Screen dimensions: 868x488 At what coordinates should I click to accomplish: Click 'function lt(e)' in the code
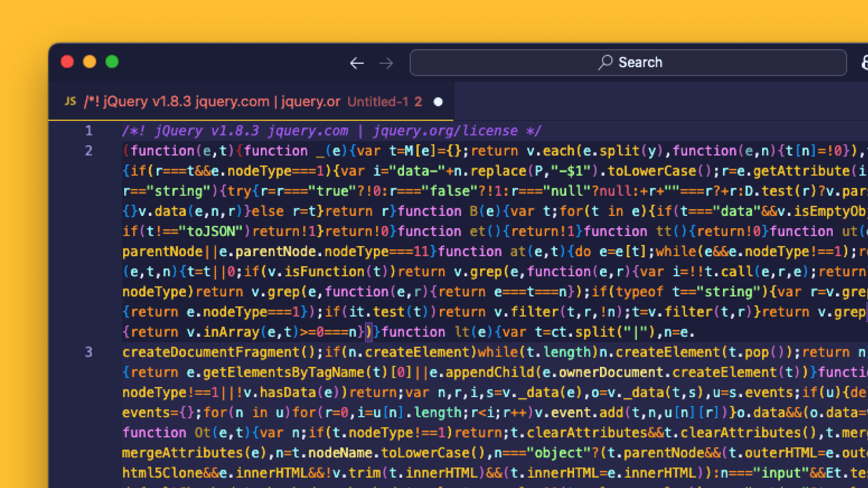[438, 332]
